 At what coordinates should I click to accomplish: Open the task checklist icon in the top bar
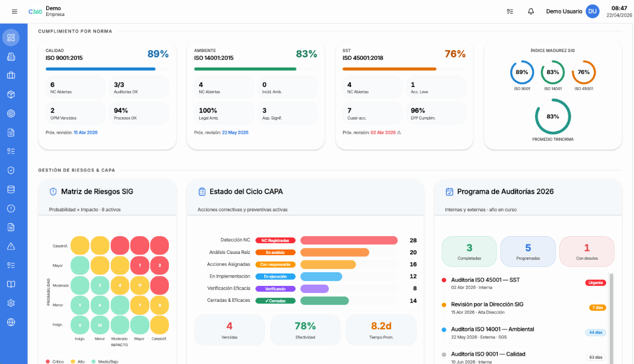click(x=510, y=11)
